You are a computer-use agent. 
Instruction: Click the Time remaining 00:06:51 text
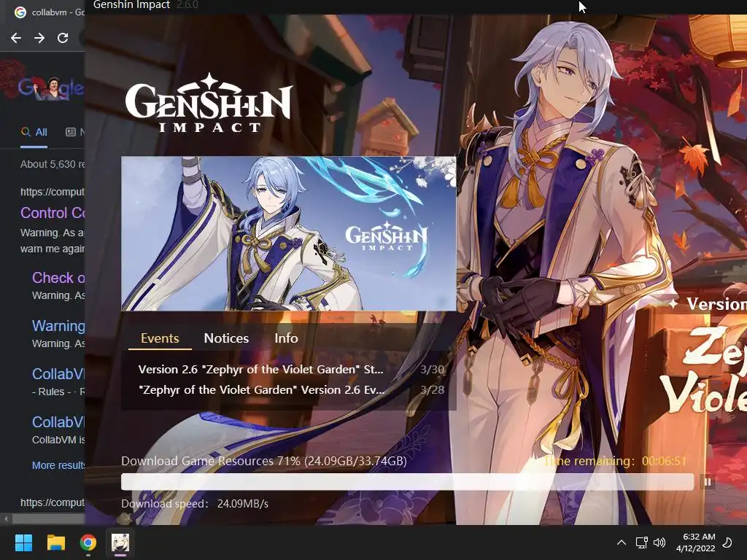[615, 461]
